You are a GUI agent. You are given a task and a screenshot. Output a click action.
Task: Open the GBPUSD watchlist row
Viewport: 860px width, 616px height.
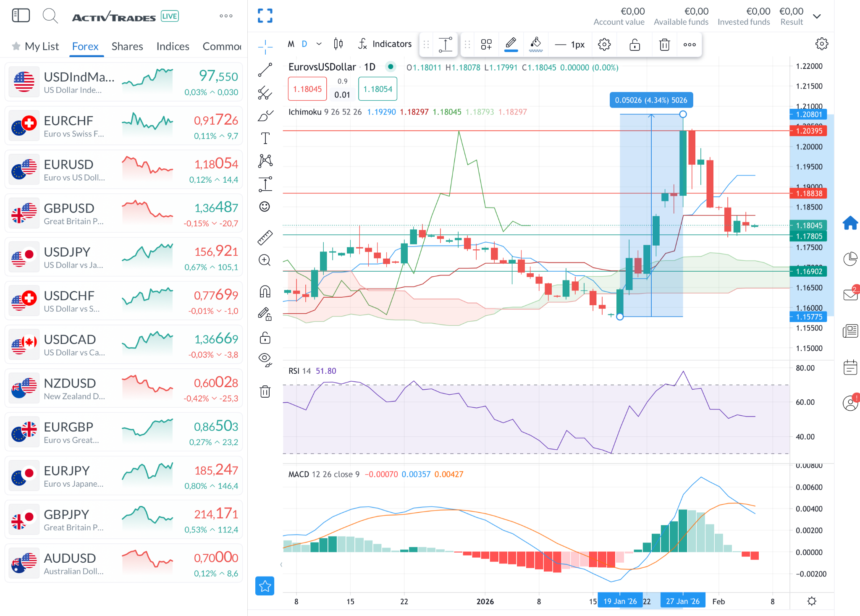click(x=124, y=214)
